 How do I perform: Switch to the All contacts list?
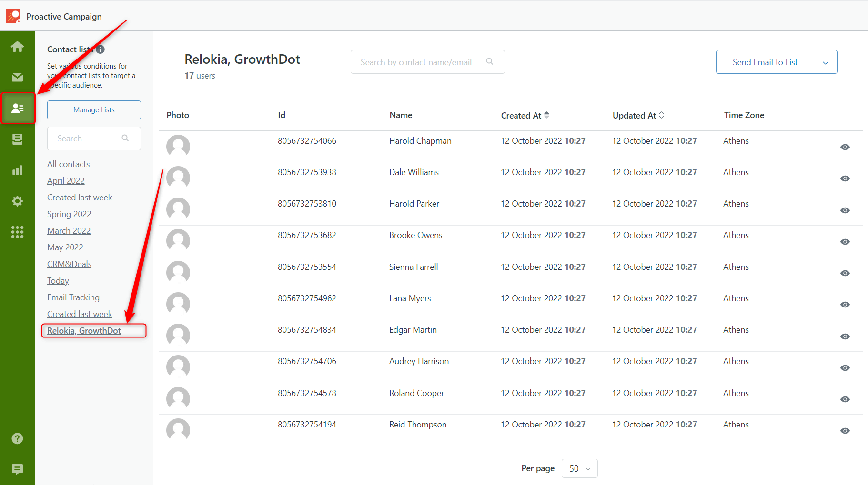(68, 164)
